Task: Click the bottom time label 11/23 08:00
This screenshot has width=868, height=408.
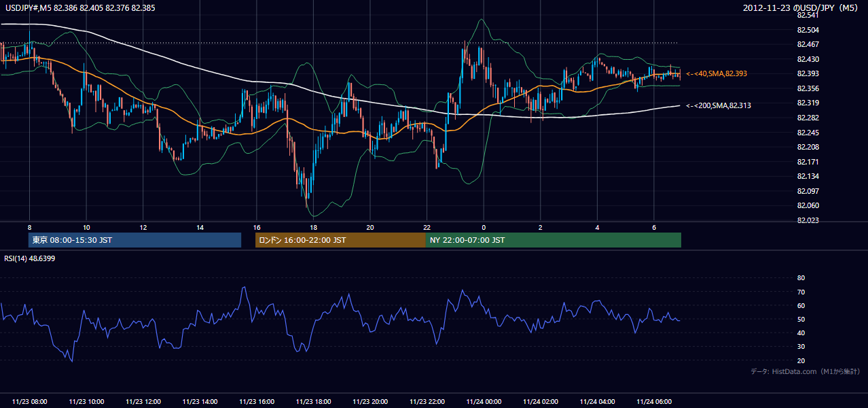Action: coord(29,402)
